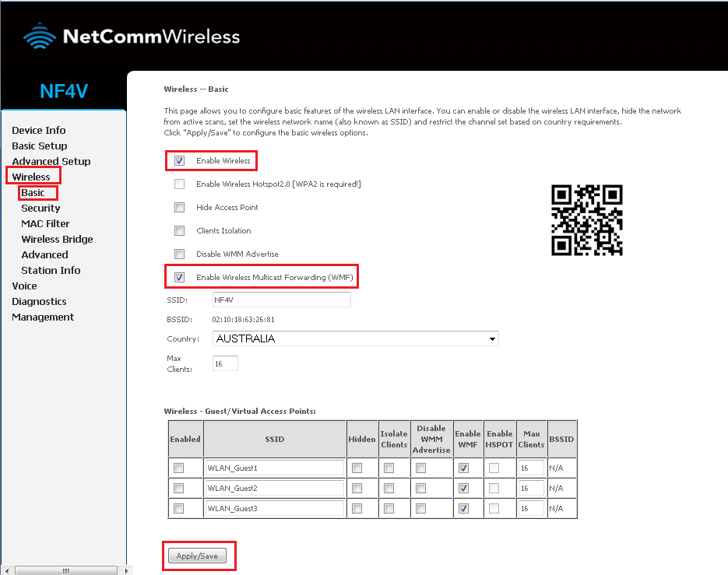Open Wireless Bridge settings

click(x=57, y=239)
